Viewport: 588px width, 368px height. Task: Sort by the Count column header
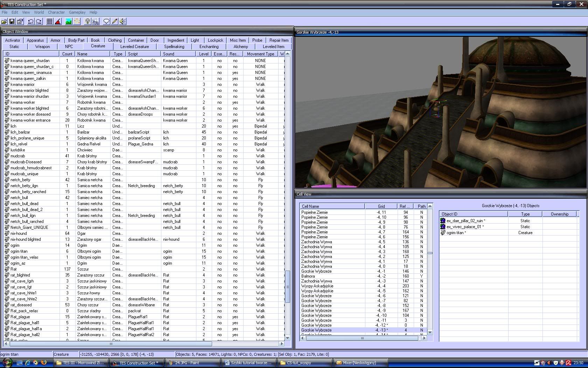[x=67, y=54]
